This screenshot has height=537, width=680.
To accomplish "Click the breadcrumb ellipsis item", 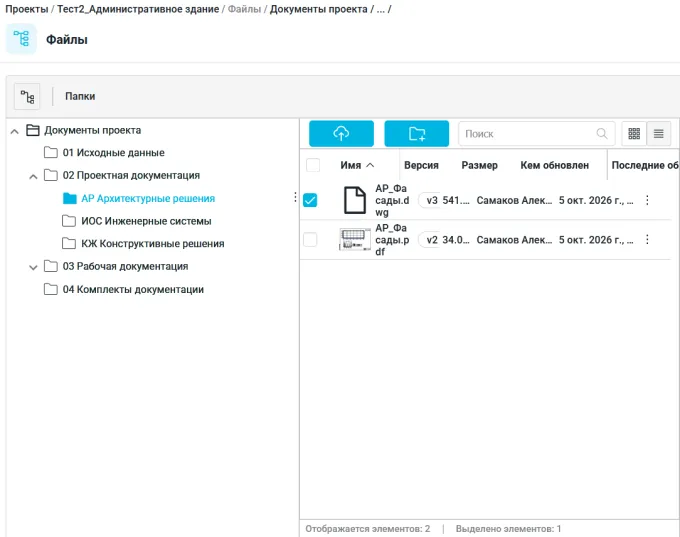I will [x=380, y=10].
